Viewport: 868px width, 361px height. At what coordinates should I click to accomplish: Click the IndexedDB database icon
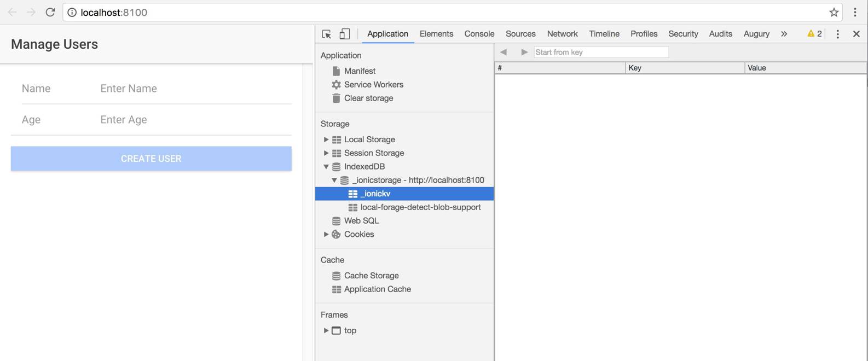click(x=336, y=167)
